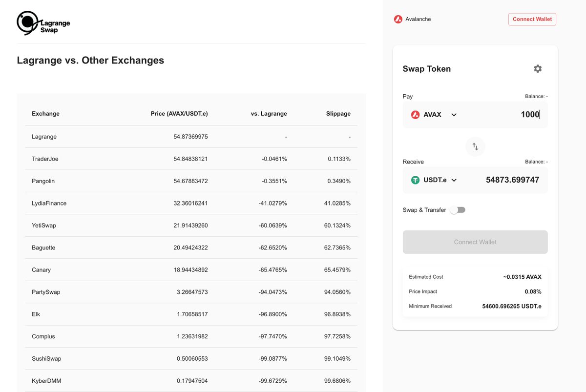Click the Price Impact value 0.08%
Screen dimensions: 586x392
coord(533,291)
